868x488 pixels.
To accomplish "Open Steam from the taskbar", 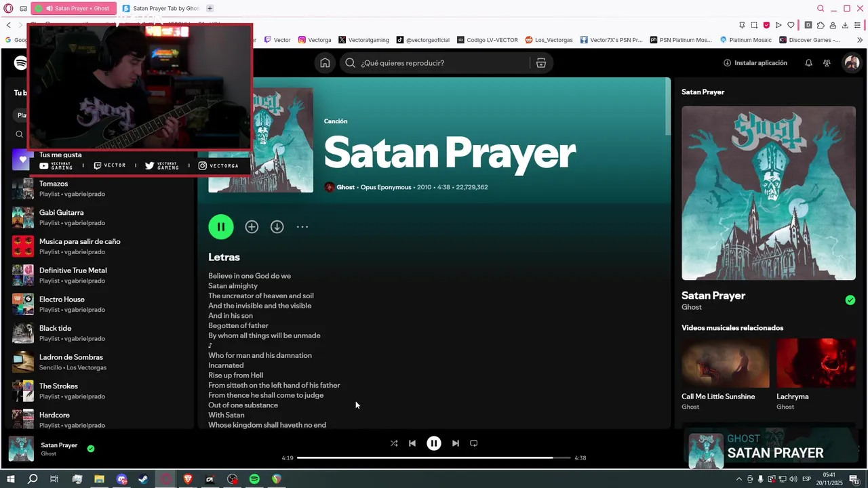I will click(144, 479).
